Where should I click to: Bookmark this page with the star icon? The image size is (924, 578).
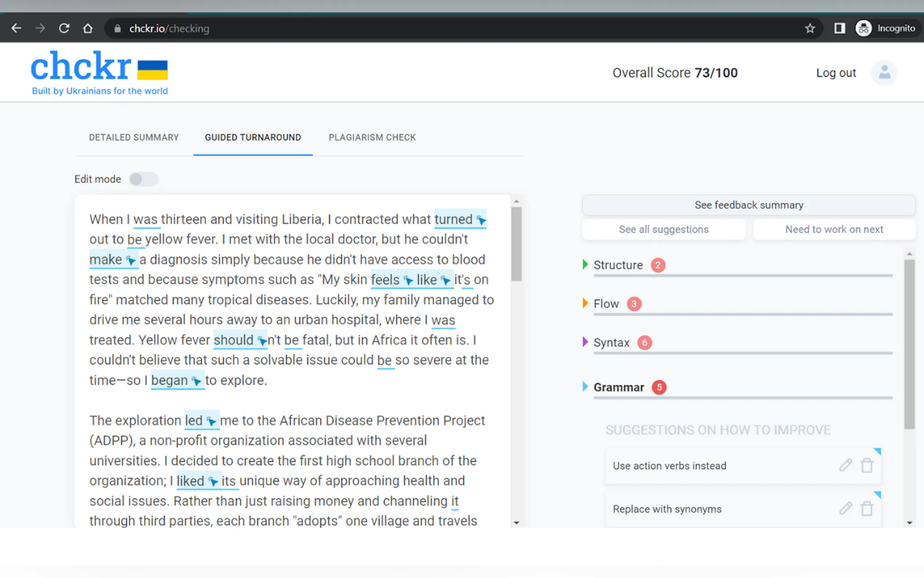(x=810, y=28)
